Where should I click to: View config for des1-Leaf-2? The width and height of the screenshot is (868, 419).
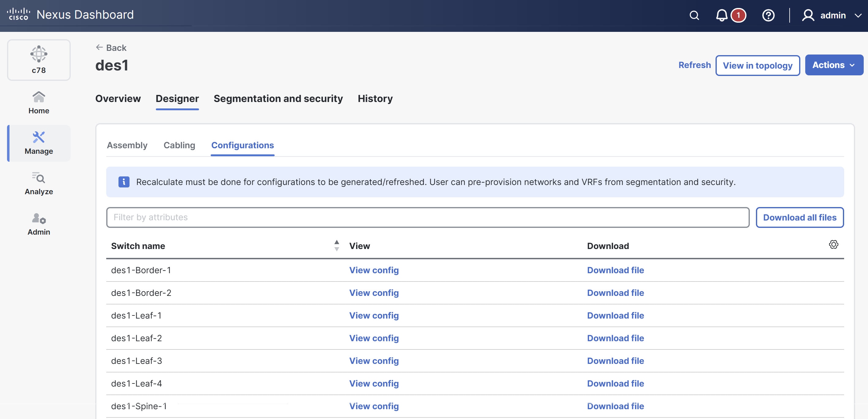tap(374, 338)
